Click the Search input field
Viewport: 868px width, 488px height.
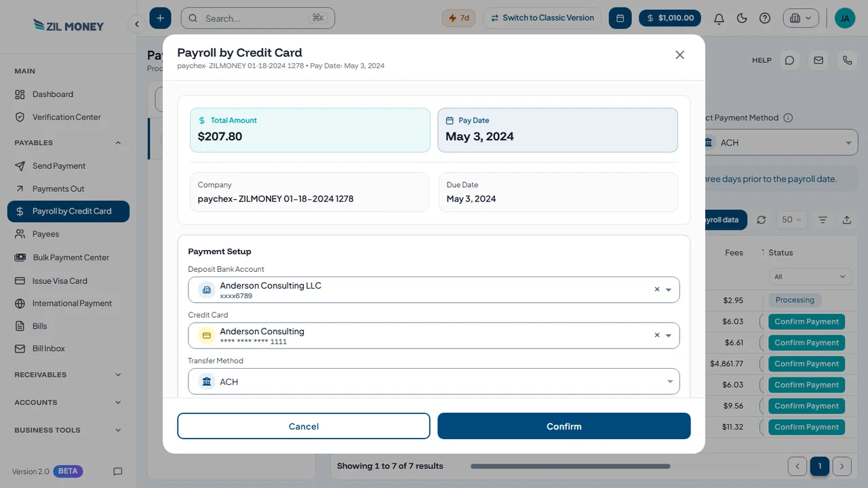(258, 18)
